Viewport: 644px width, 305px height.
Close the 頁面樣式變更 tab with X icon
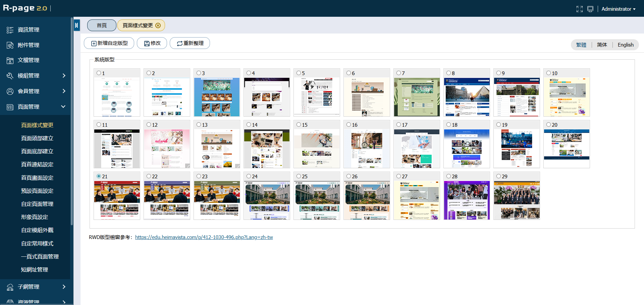pyautogui.click(x=158, y=25)
